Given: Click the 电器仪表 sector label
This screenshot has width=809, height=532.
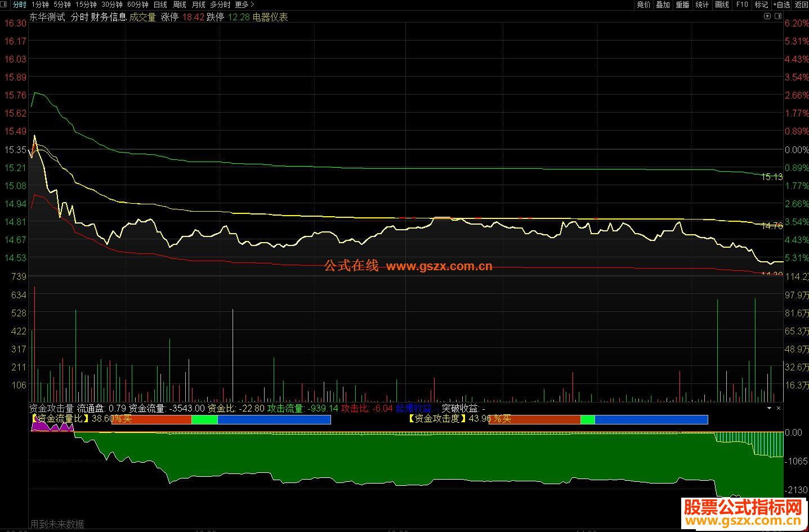Looking at the screenshot, I should tap(270, 17).
